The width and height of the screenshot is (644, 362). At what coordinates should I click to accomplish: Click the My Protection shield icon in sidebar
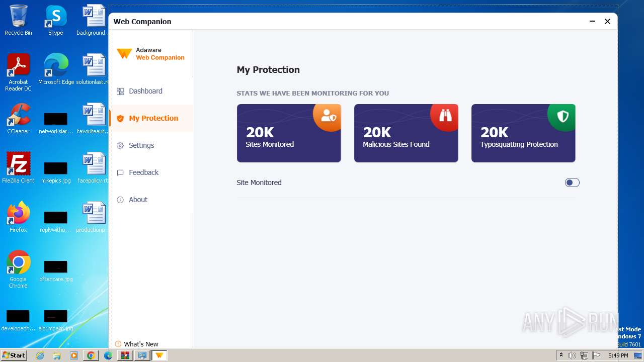[120, 118]
